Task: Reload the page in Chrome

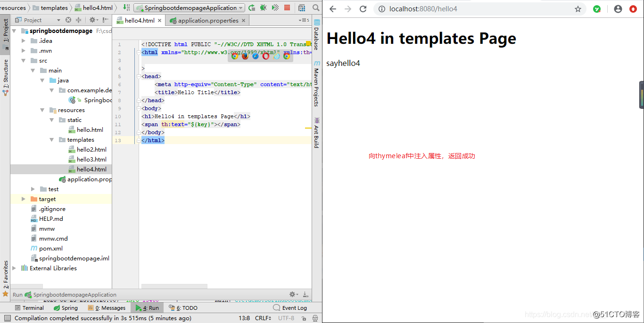Action: 363,9
